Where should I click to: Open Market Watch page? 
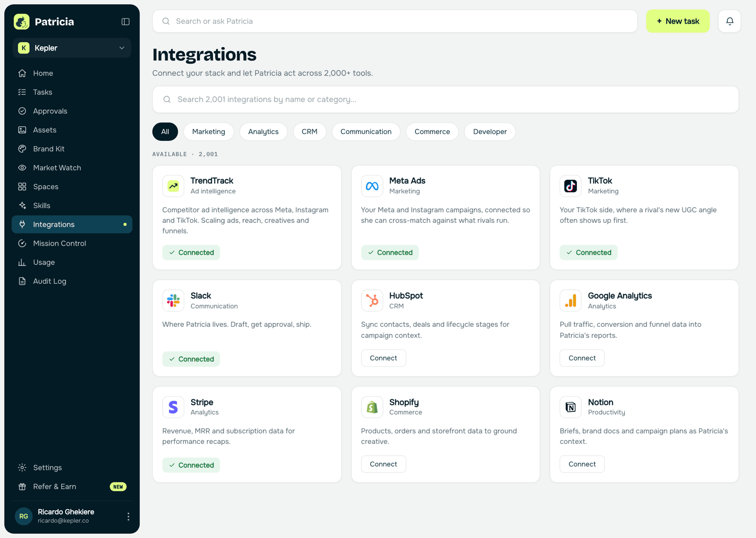(72, 168)
